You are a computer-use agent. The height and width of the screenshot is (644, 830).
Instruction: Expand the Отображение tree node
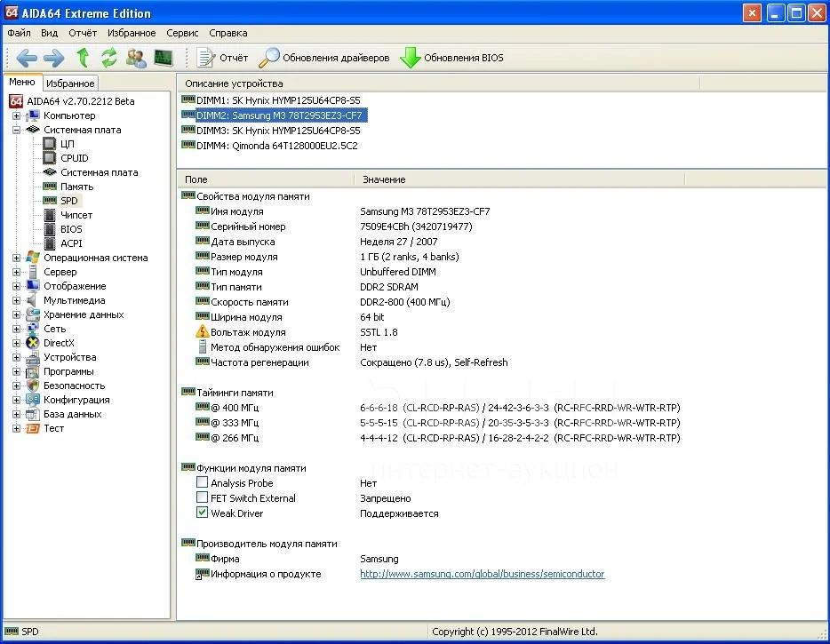(x=16, y=286)
